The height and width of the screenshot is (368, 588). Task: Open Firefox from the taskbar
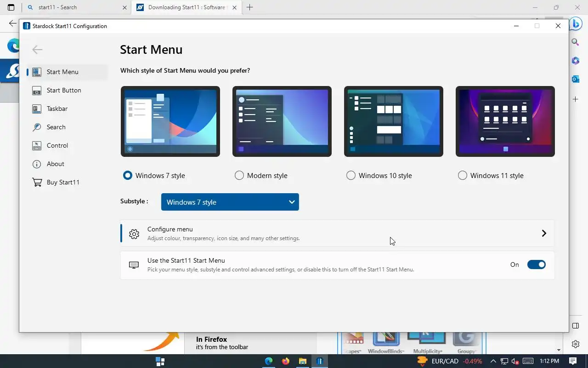point(286,361)
